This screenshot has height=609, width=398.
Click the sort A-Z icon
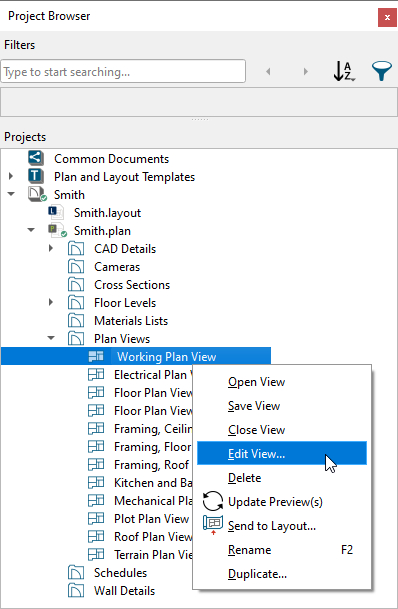click(344, 71)
